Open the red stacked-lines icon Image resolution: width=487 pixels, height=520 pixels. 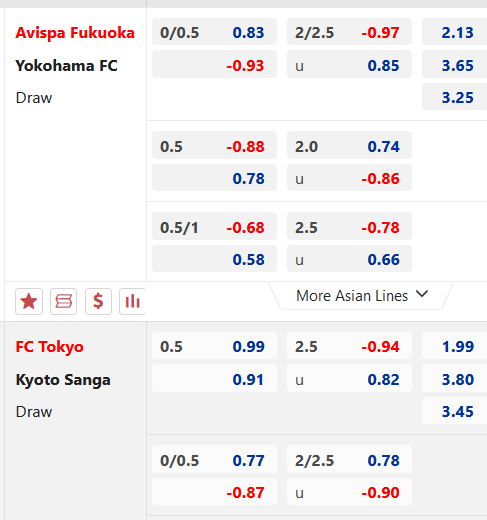63,301
